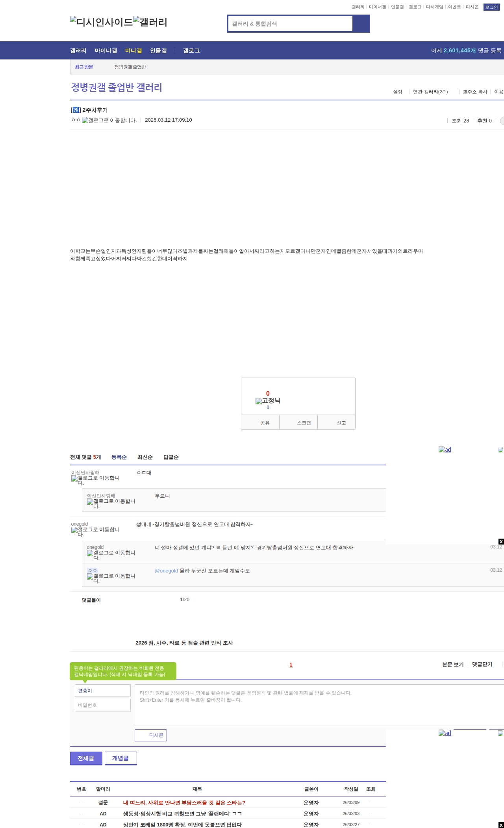Close the floating ad beside onegold's comment
The height and width of the screenshot is (828, 504).
point(501,542)
